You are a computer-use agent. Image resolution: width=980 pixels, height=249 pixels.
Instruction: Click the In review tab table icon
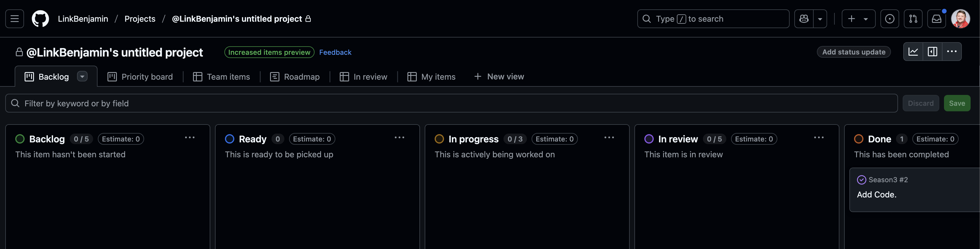tap(344, 76)
